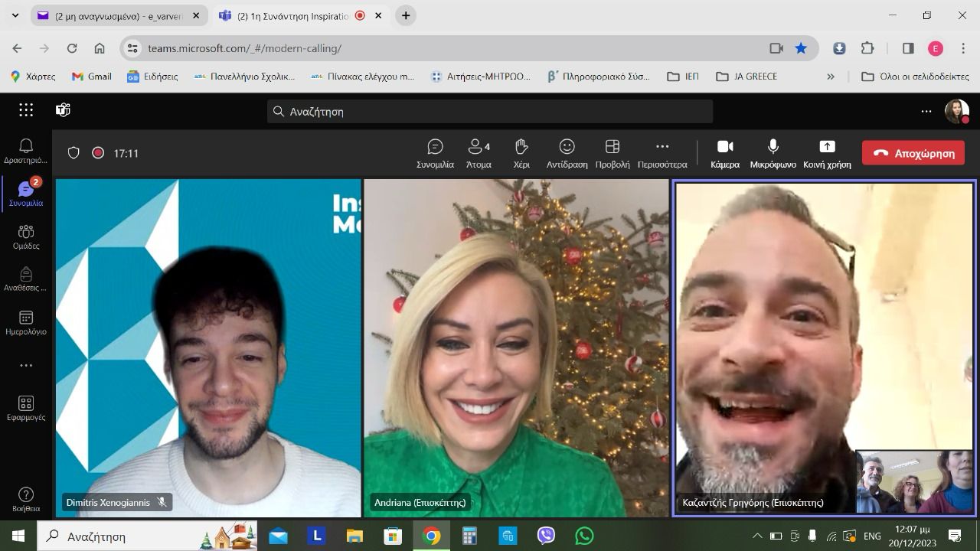The image size is (980, 551).
Task: Open the Αντίδραση reactions menu
Action: click(567, 153)
